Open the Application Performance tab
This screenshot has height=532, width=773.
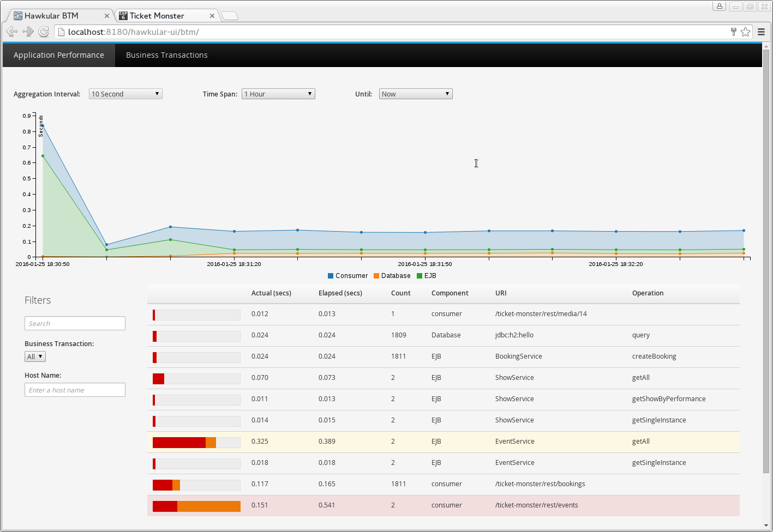(x=59, y=55)
